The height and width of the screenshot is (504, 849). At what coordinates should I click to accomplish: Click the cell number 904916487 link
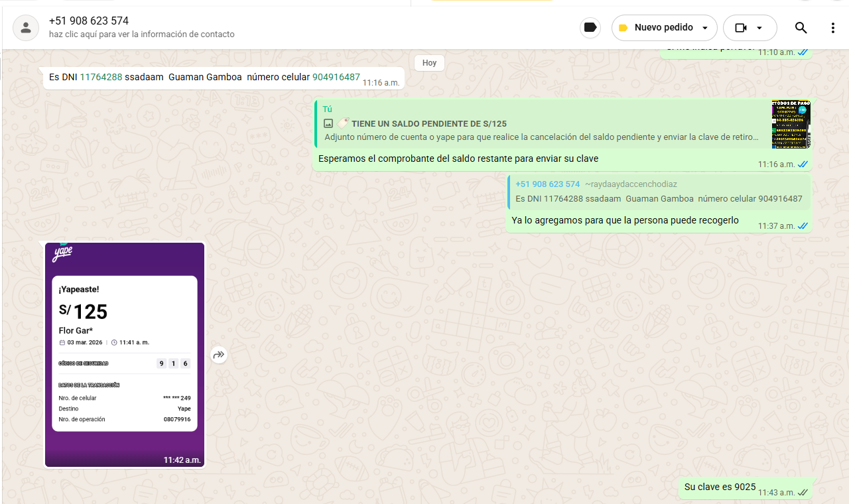pyautogui.click(x=336, y=77)
